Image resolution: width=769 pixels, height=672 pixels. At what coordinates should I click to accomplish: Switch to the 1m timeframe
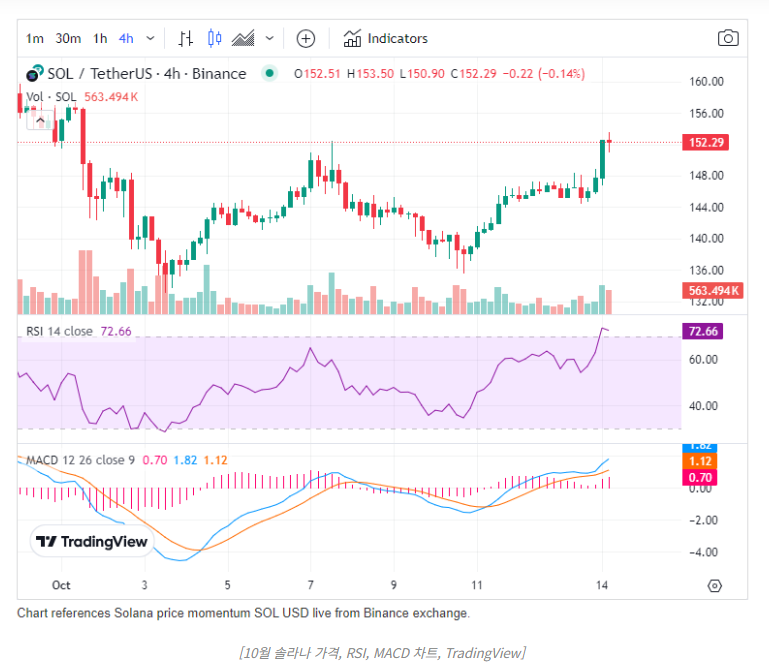[34, 39]
